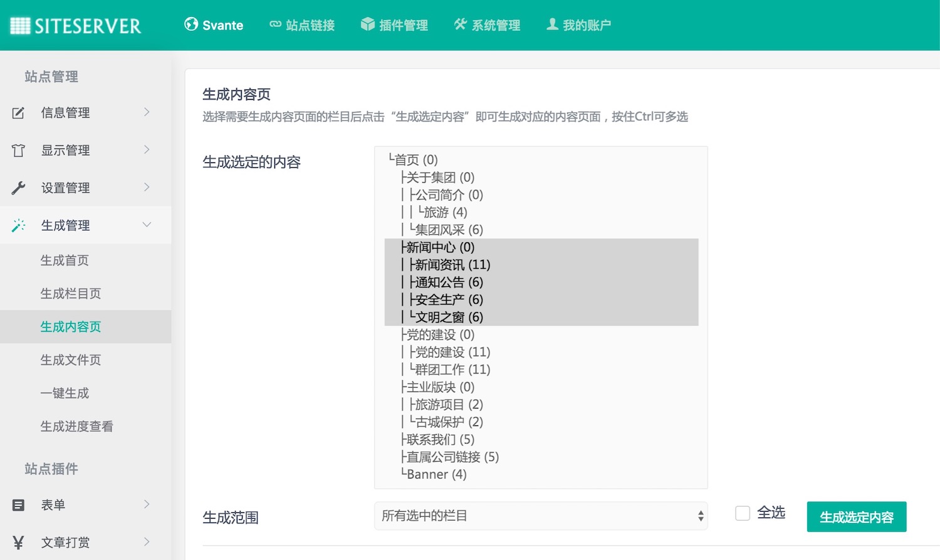Viewport: 940px width, 560px height.
Task: Select 关于集团 (0) in the list
Action: (541, 177)
